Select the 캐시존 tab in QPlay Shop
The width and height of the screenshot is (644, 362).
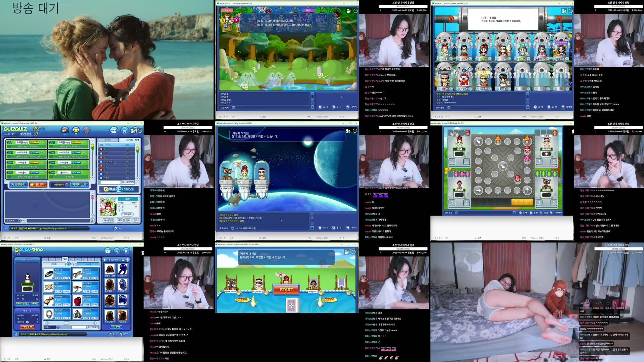[x=54, y=264]
